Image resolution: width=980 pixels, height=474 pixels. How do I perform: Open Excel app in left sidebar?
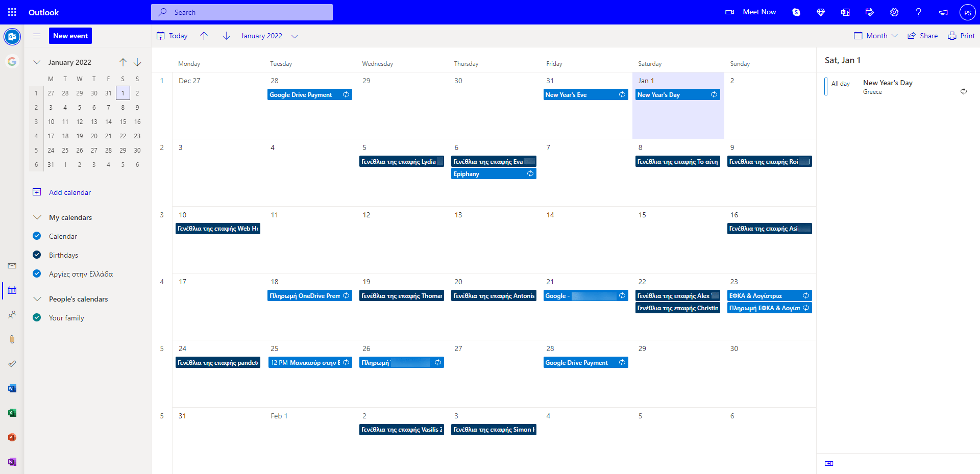pos(12,413)
